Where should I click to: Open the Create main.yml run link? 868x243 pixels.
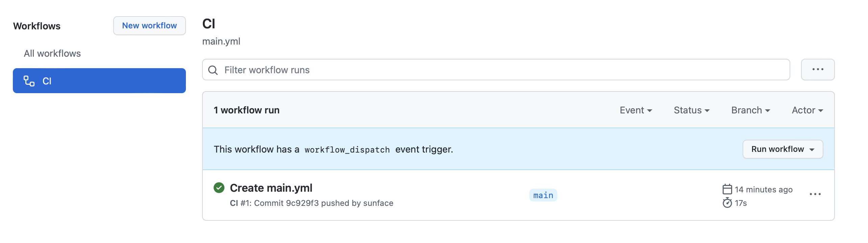point(271,188)
